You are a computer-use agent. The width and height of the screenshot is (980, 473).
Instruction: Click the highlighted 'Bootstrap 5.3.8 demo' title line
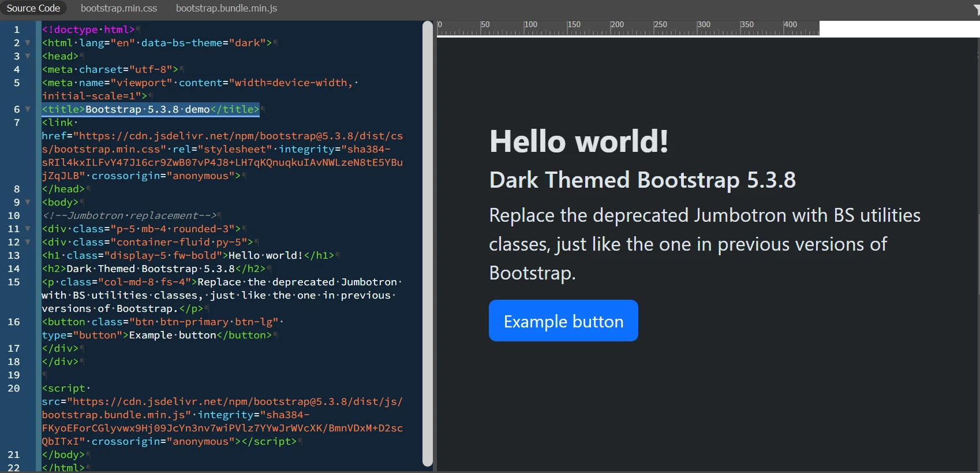[x=151, y=109]
